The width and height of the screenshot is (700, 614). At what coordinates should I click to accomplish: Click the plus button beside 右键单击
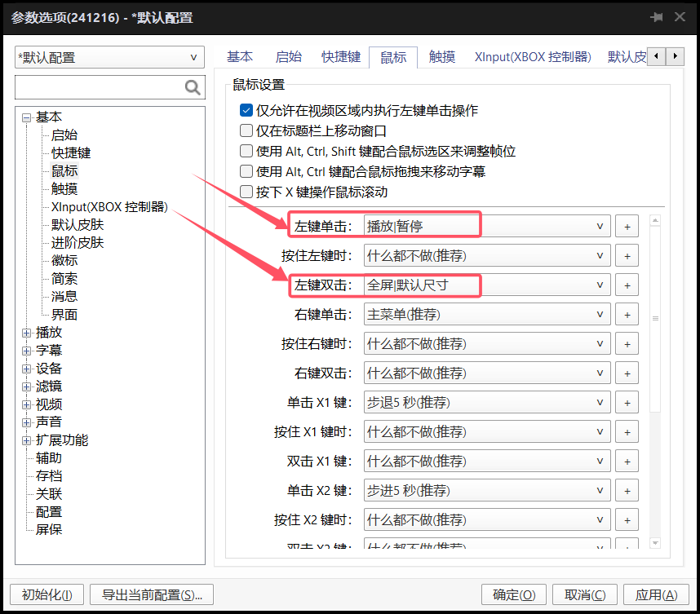[627, 315]
